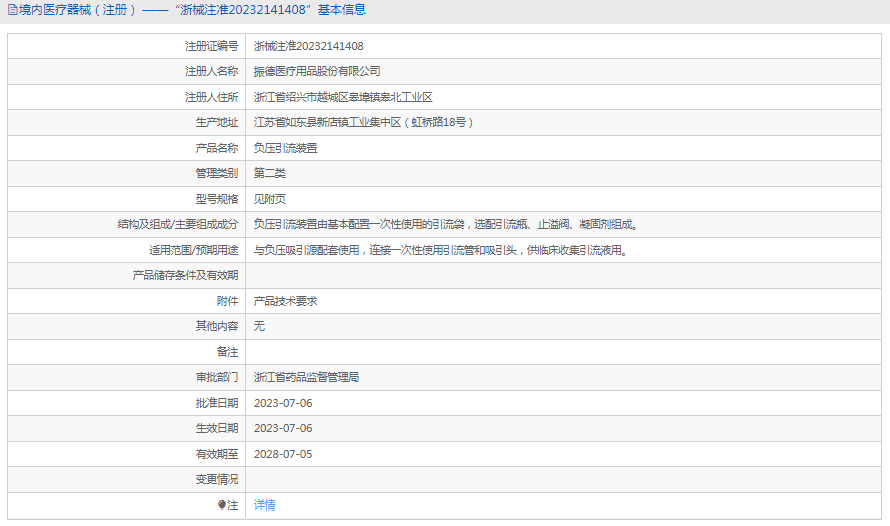
Task: Click the bullet icon beside 注 label
Action: point(222,505)
